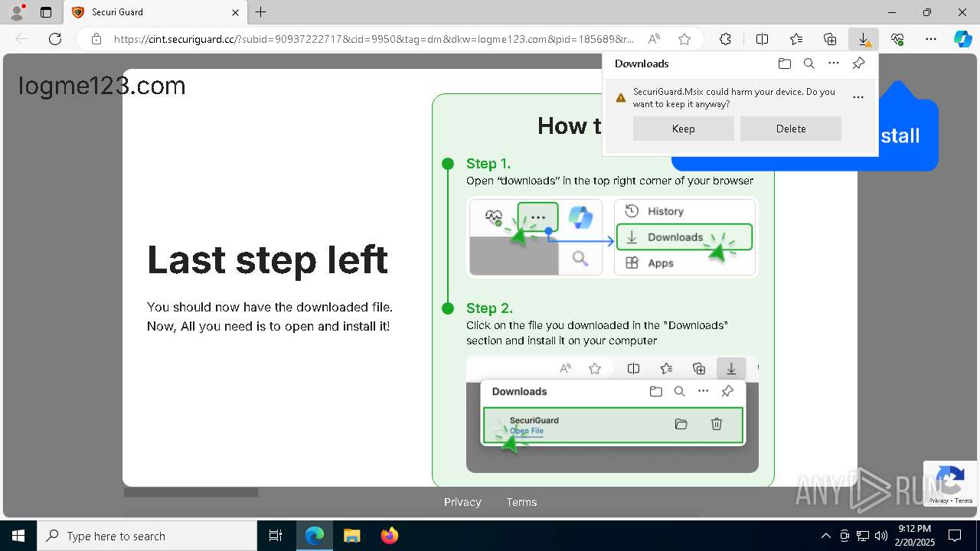Toggle the Downloads toolbar button
This screenshot has width=980, height=551.
click(864, 39)
